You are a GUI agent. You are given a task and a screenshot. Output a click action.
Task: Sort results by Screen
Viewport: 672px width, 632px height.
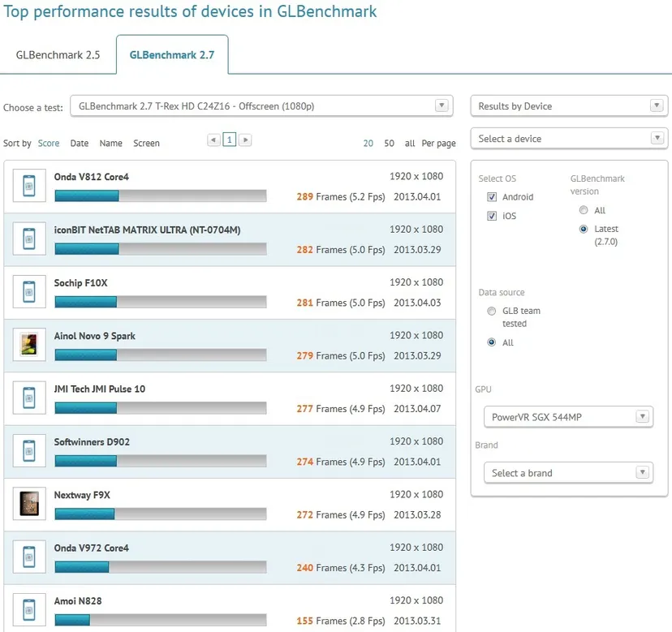tap(146, 143)
